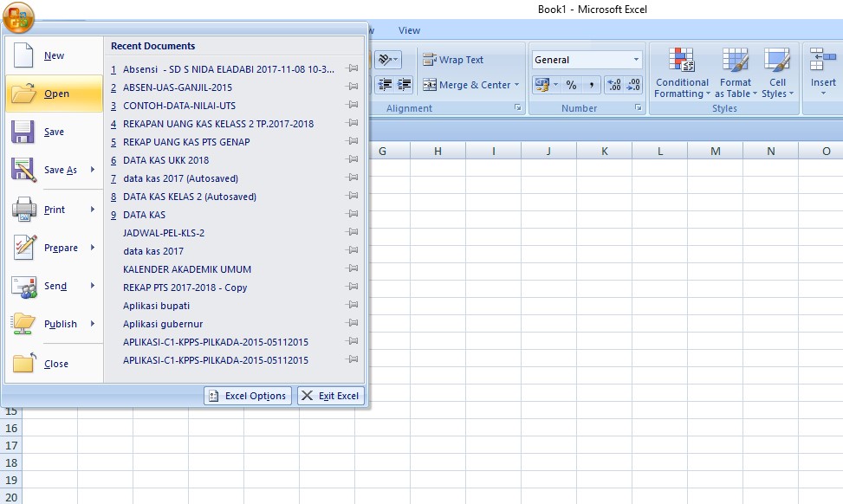This screenshot has width=843, height=504.
Task: Pin KALENDER AKADEMIK UMUM to the list
Action: tap(352, 268)
